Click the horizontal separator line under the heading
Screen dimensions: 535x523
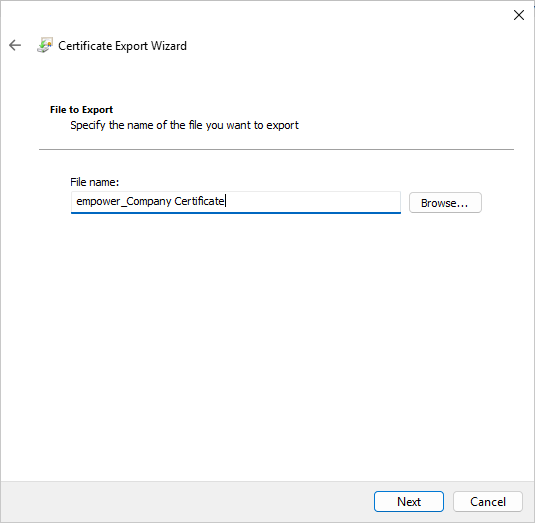coord(276,149)
